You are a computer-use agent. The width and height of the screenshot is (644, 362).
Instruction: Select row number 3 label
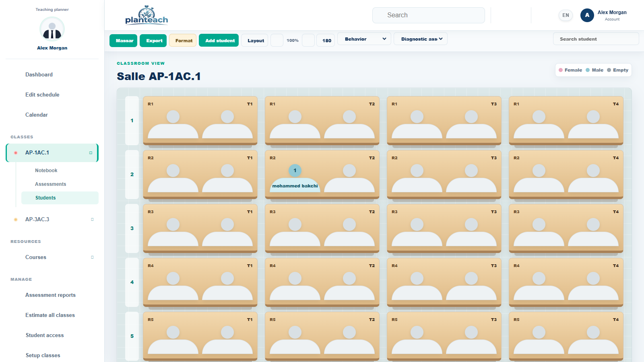132,228
